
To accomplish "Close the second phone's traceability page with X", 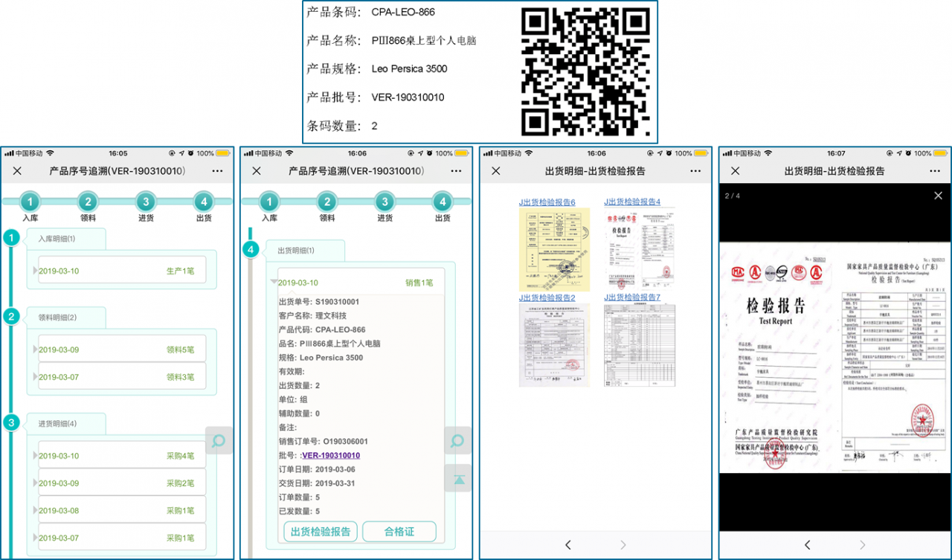I will (257, 171).
